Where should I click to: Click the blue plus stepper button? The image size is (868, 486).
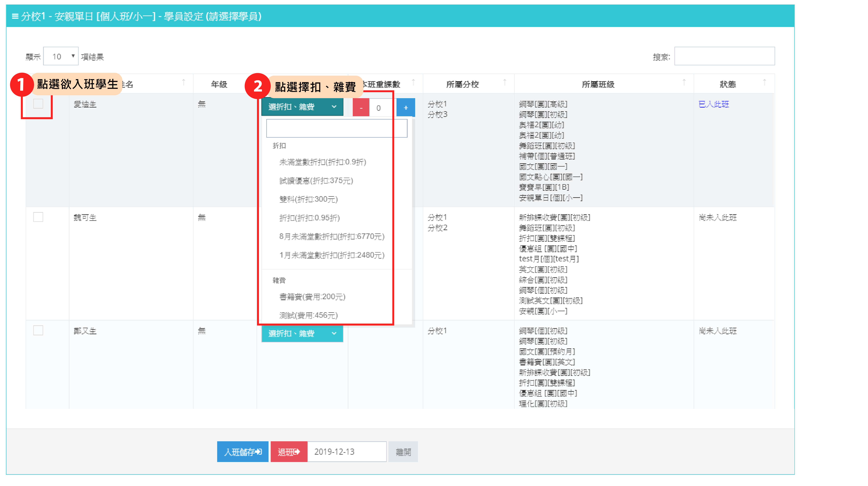[405, 108]
